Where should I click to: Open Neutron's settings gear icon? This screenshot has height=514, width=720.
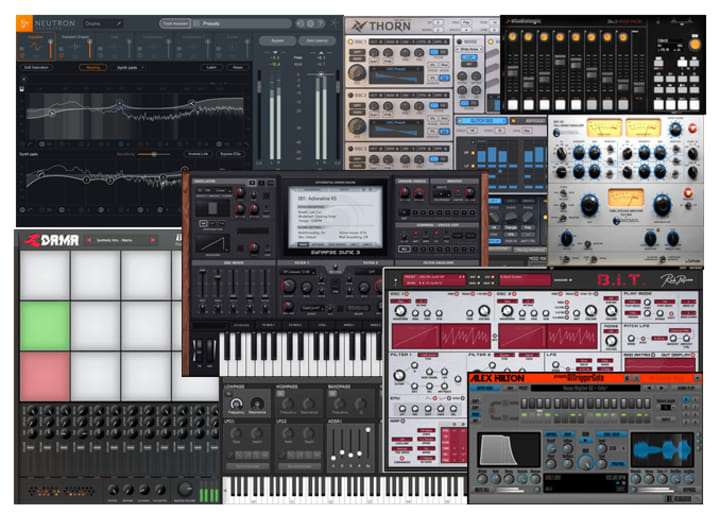(310, 23)
